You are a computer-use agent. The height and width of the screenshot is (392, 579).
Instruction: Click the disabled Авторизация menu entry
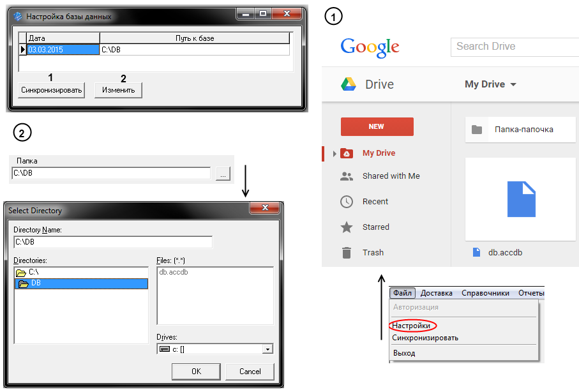416,307
